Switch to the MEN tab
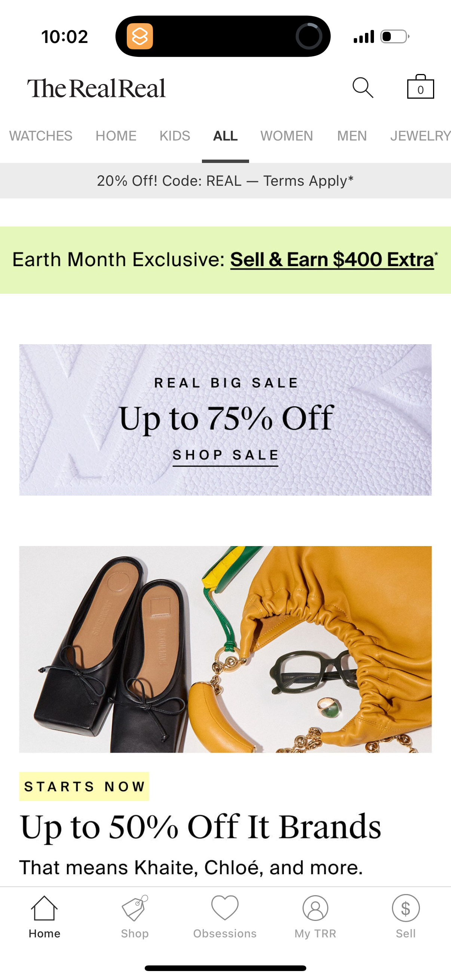The image size is (451, 980). (x=352, y=136)
